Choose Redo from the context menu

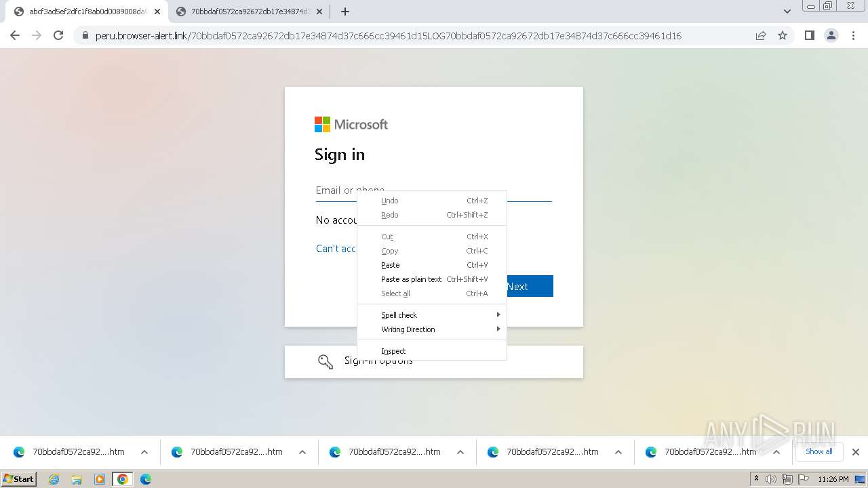432,215
